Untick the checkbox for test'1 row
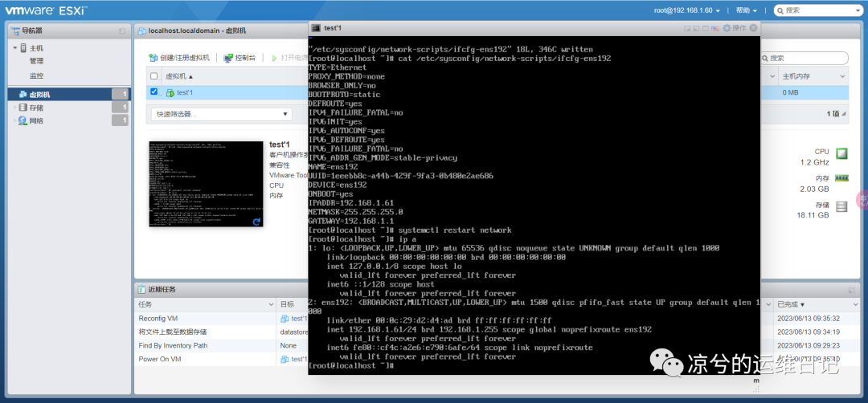This screenshot has width=868, height=403. (x=154, y=92)
